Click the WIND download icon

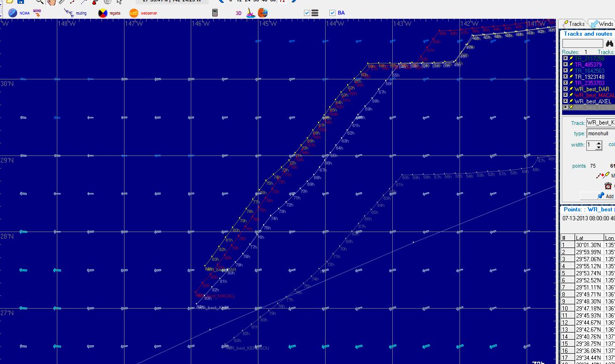(37, 13)
